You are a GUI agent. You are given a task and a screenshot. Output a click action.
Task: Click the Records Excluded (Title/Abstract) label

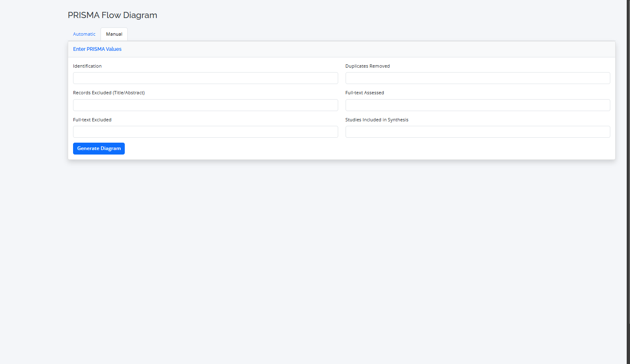pyautogui.click(x=109, y=93)
